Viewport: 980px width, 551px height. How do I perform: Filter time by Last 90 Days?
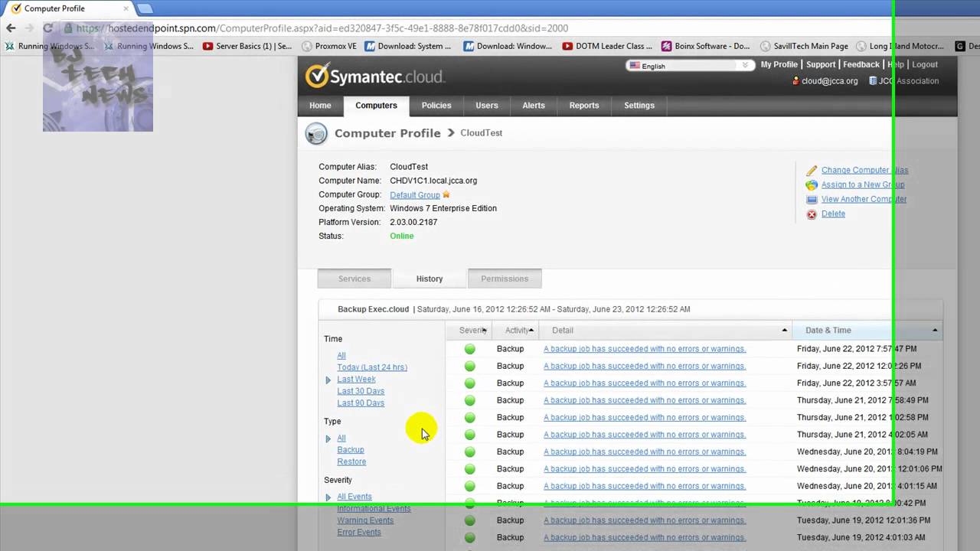click(361, 403)
